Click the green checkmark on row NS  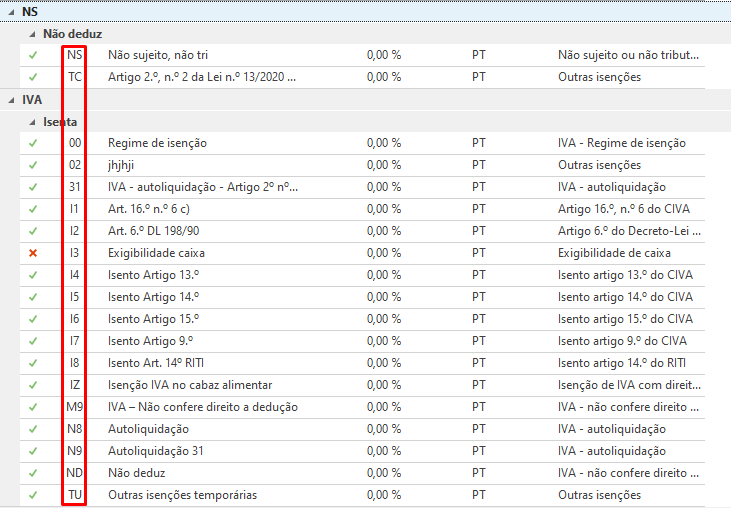pos(33,54)
